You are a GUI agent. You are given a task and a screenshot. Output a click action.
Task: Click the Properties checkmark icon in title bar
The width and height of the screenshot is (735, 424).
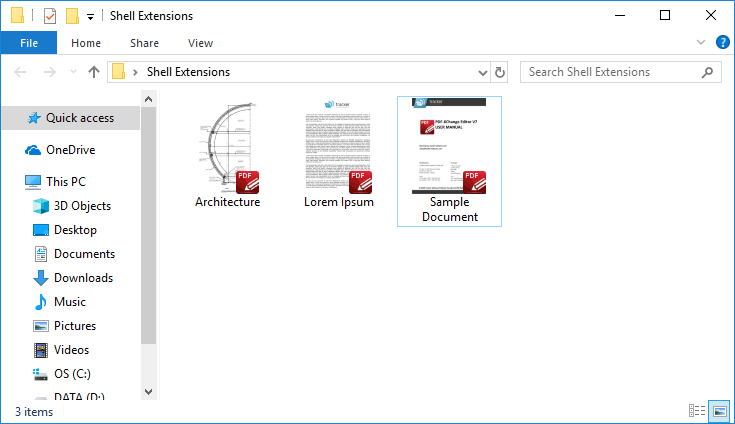click(50, 16)
